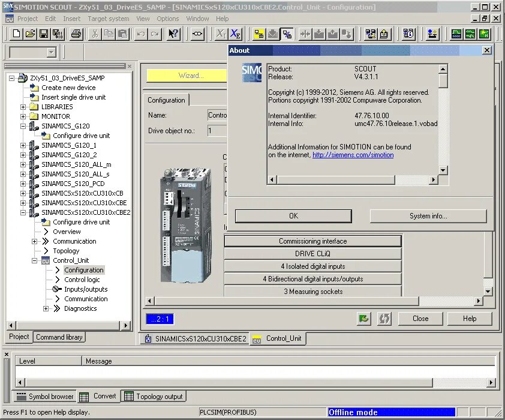Screen dimensions: 505x420
Task: Open the green trace oscilloscope icon
Action: tap(456, 34)
